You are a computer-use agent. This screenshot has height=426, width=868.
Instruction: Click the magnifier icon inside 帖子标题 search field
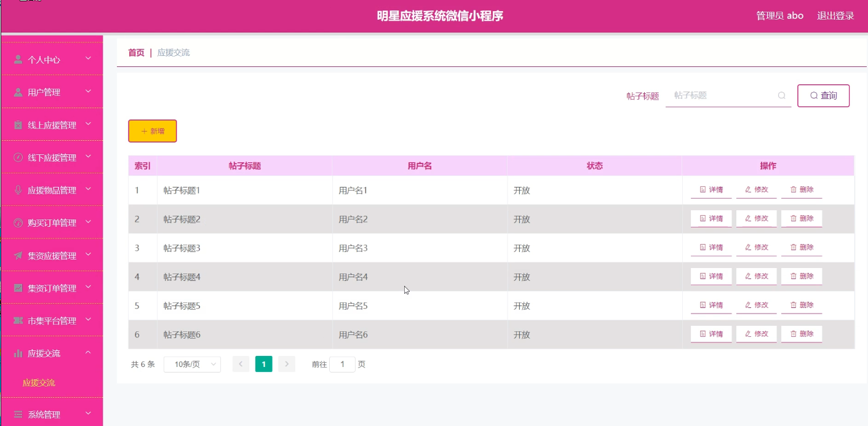(782, 95)
